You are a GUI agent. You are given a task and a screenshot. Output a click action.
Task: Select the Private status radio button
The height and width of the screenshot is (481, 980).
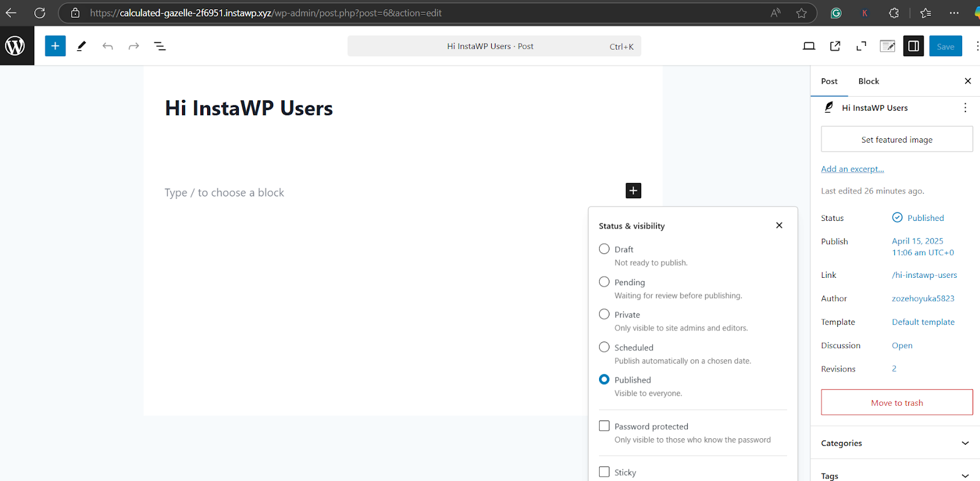click(x=604, y=314)
